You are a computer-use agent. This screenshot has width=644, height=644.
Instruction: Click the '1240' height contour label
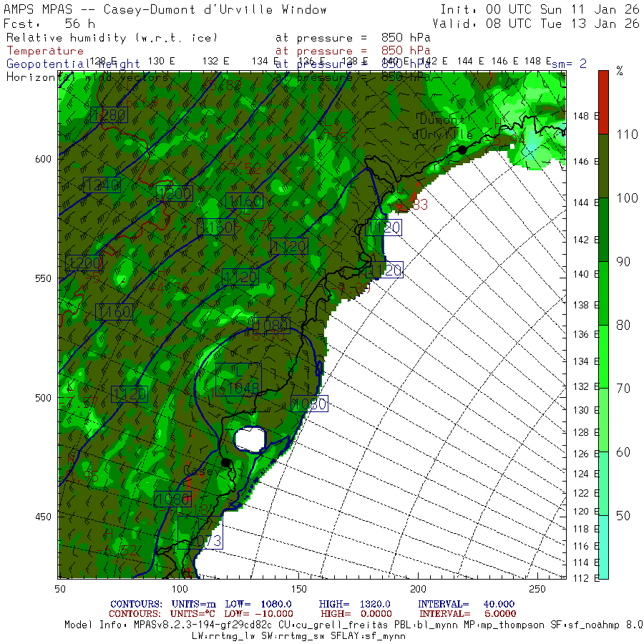click(x=102, y=185)
